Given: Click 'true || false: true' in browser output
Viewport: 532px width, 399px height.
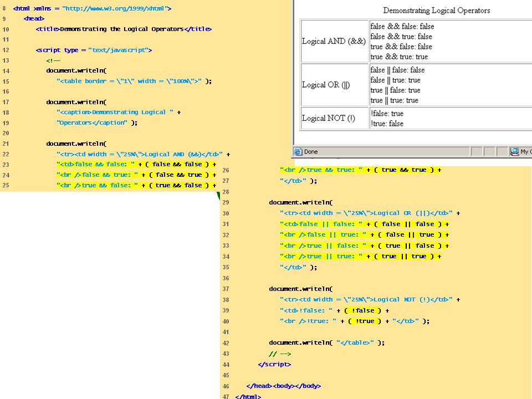Looking at the screenshot, I should [x=395, y=90].
